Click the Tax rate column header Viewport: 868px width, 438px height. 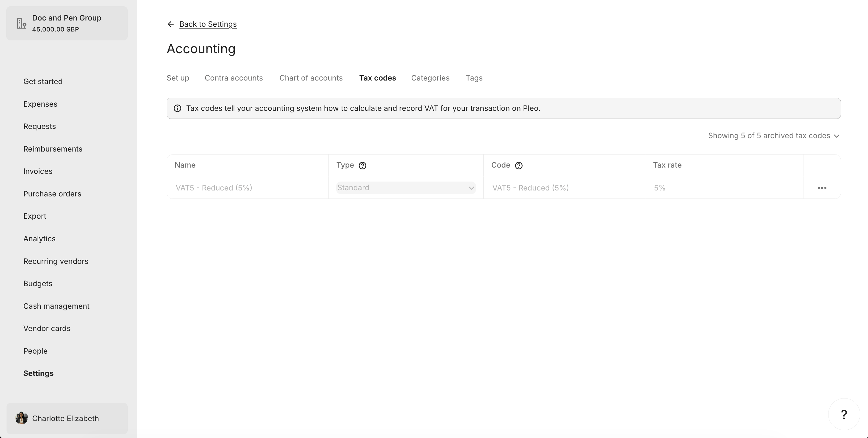[667, 165]
